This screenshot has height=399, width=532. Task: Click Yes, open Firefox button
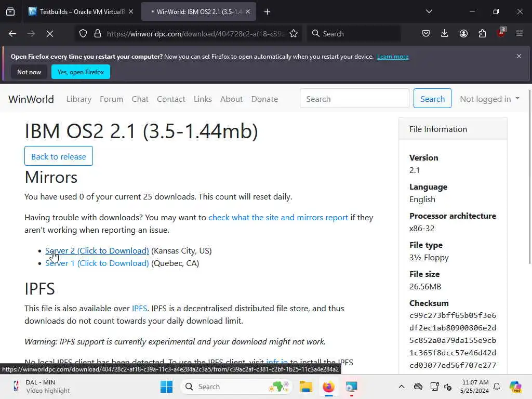(81, 72)
